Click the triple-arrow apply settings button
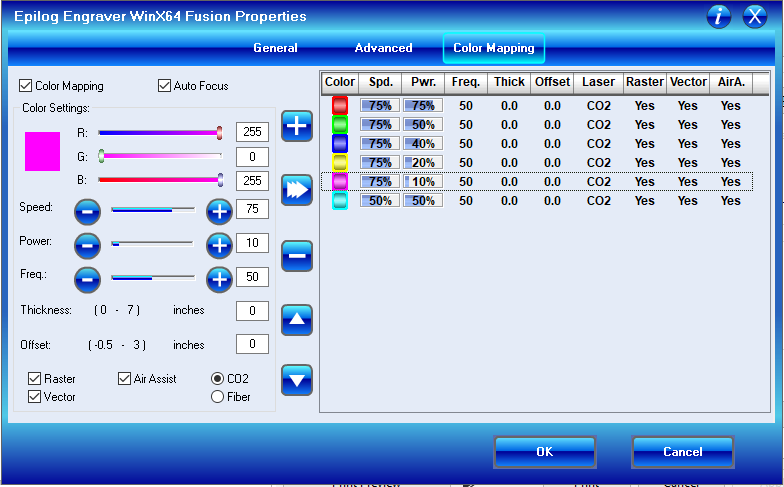This screenshot has height=487, width=784. 296,190
